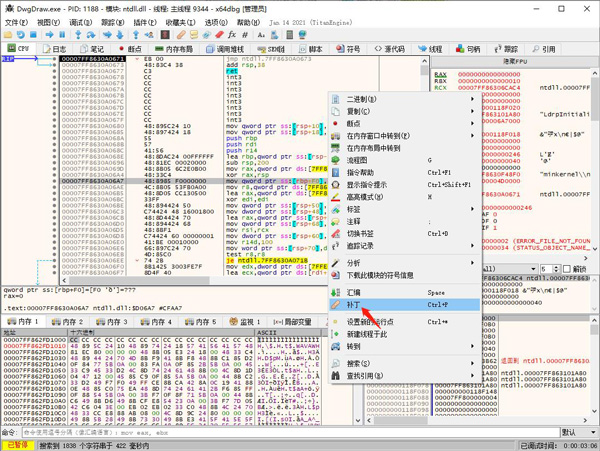Switch to the 符号 tab
This screenshot has height=451, width=600.
point(348,49)
